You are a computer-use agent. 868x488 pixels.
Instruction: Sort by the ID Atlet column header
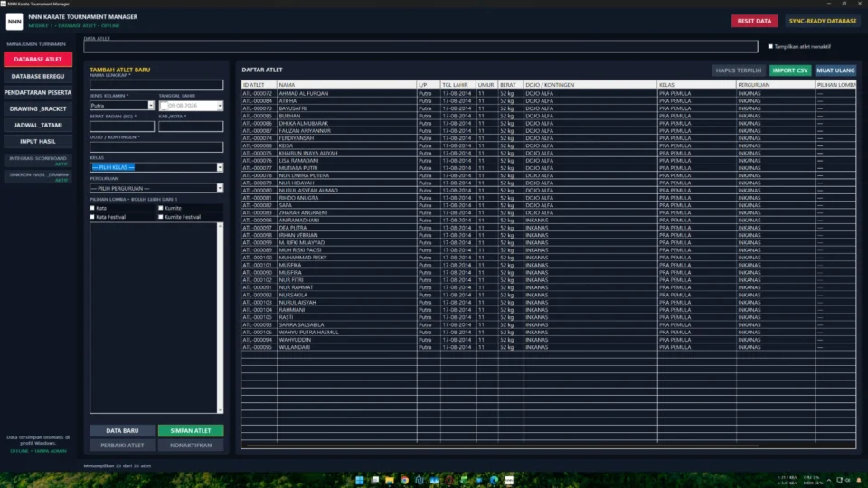pos(259,85)
